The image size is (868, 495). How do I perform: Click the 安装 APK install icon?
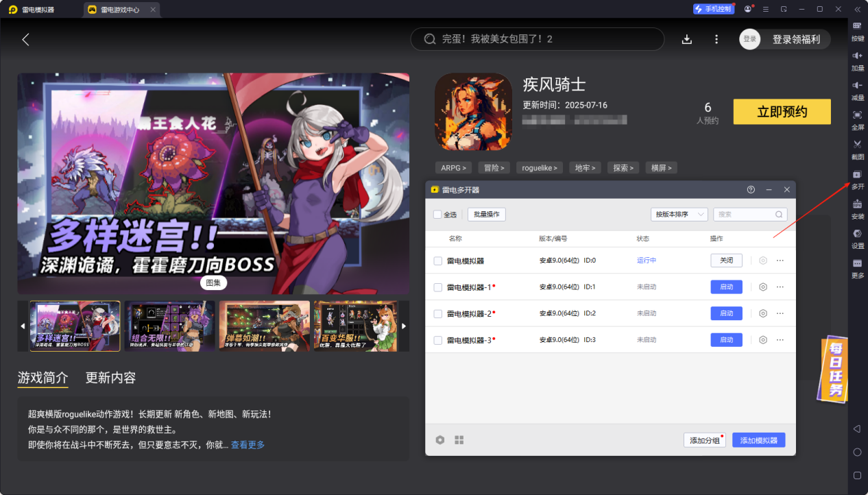[x=857, y=208]
